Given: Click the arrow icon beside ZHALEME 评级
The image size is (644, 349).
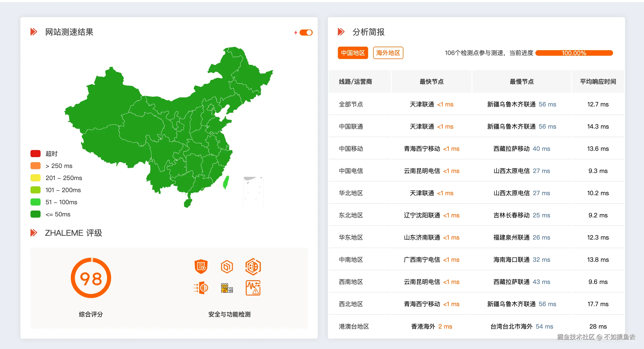Looking at the screenshot, I should [x=34, y=233].
